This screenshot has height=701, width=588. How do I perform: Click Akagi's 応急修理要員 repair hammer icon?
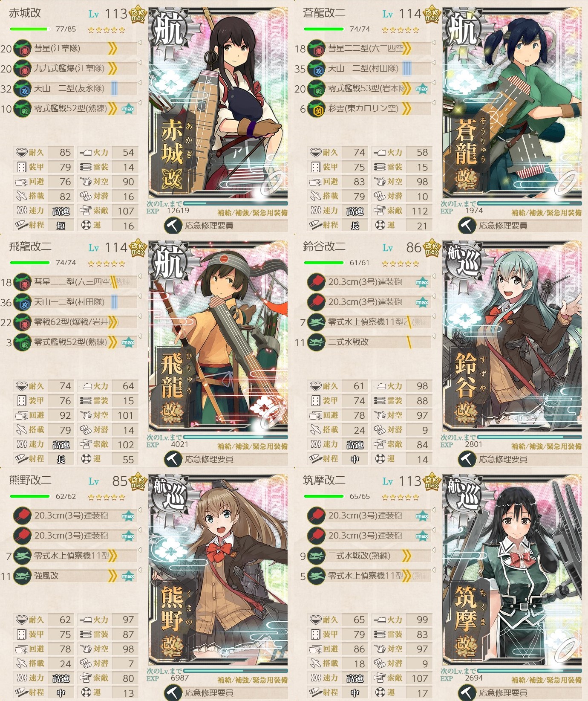[173, 226]
